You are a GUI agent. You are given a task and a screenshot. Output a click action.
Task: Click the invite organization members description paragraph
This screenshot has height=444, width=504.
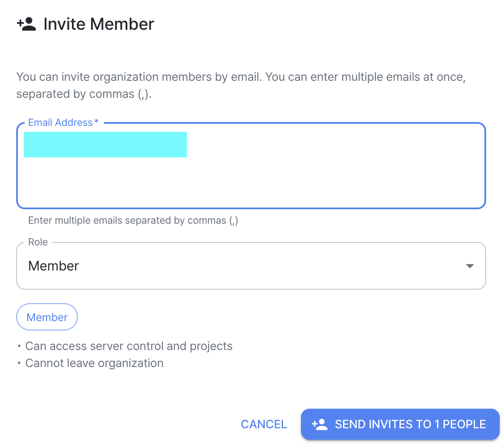pyautogui.click(x=241, y=85)
